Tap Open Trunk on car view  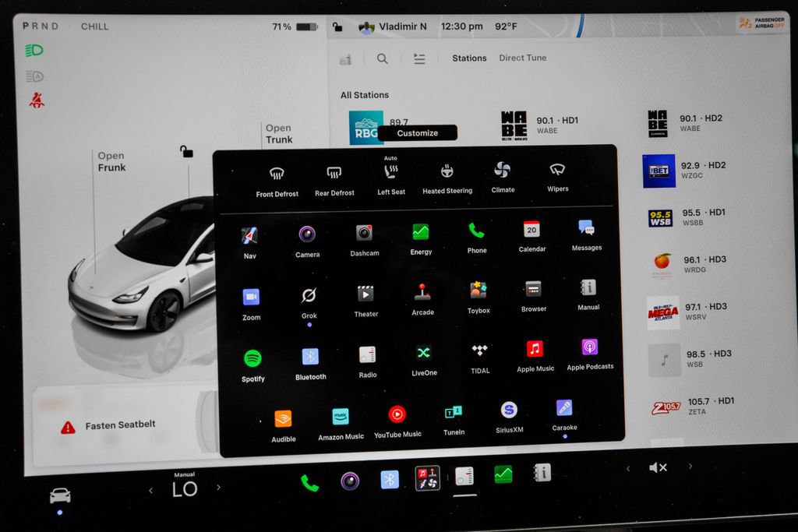click(x=279, y=134)
